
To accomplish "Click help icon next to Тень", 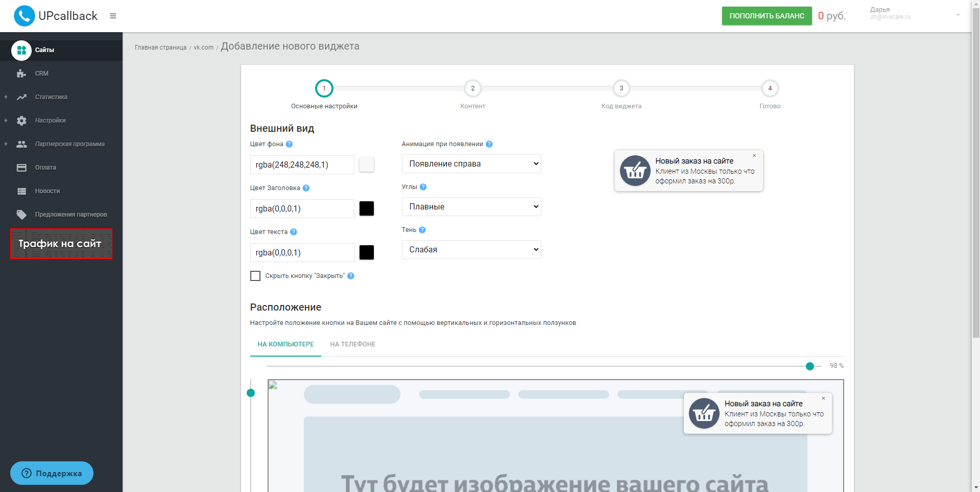I will point(422,230).
